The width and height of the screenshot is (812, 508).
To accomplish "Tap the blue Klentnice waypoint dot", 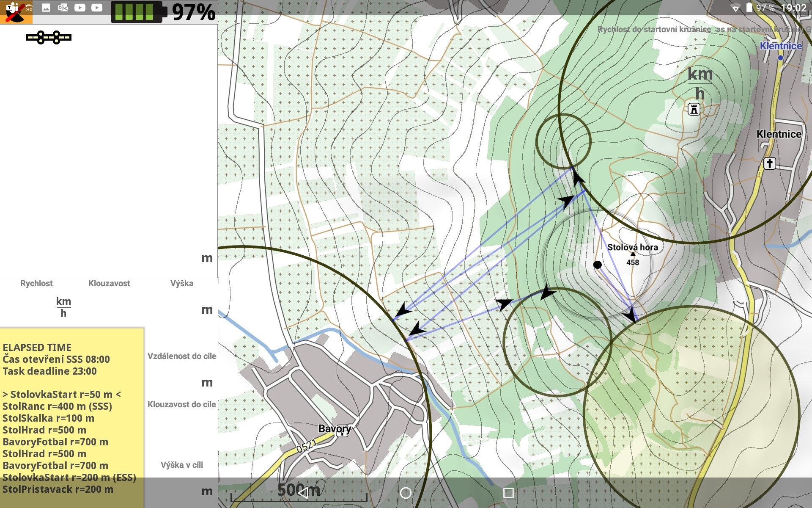I will [x=781, y=58].
